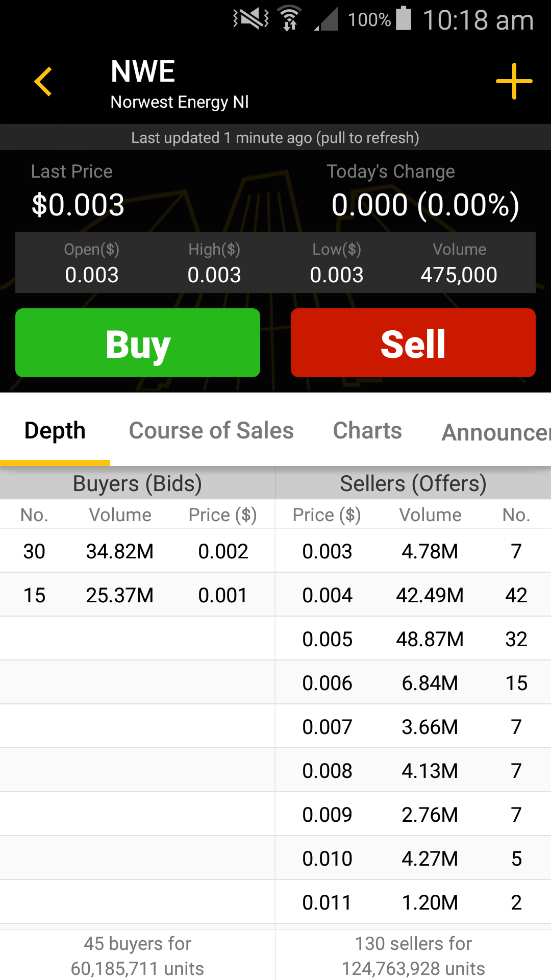Screen dimensions: 551x980
Task: Tap the Wi-Fi status icon
Action: pyautogui.click(x=290, y=19)
